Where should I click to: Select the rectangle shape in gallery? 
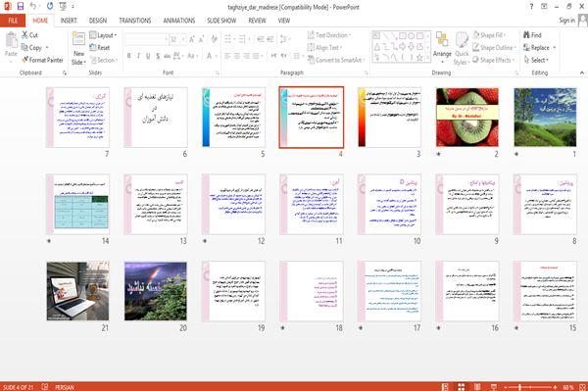coord(403,36)
